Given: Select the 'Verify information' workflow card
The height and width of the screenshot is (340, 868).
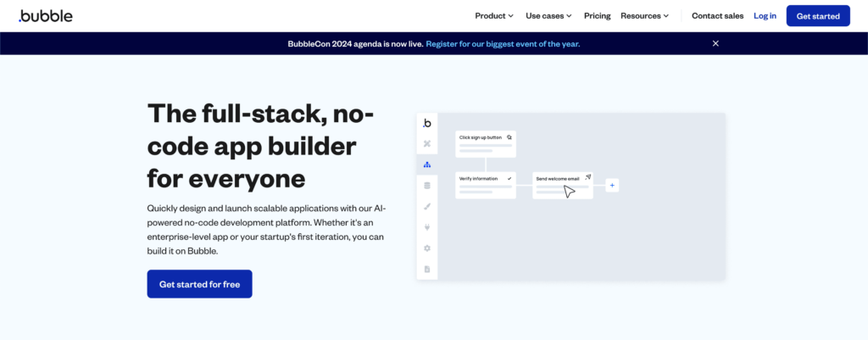Looking at the screenshot, I should (486, 186).
